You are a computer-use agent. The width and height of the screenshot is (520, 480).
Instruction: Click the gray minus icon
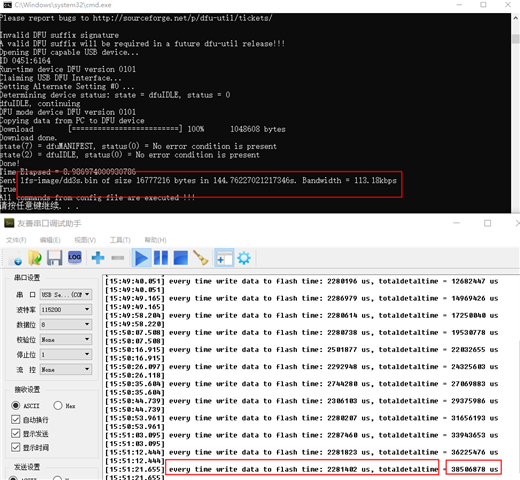coord(117,258)
